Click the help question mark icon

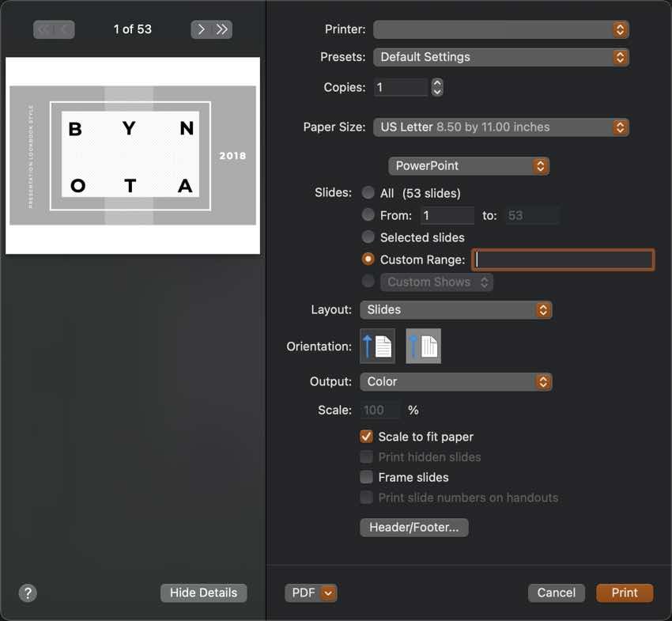28,593
